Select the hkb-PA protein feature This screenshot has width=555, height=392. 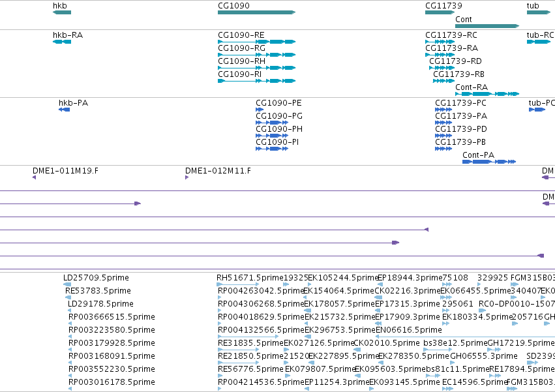coord(64,110)
